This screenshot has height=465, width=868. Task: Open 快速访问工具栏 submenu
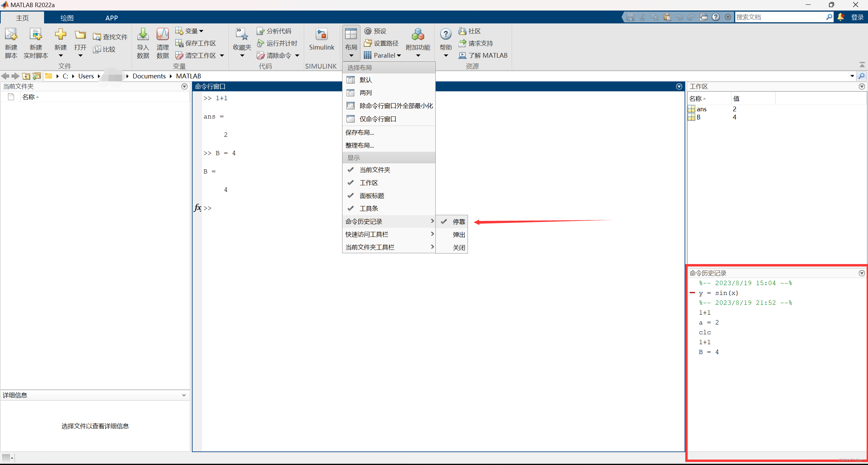pyautogui.click(x=389, y=234)
